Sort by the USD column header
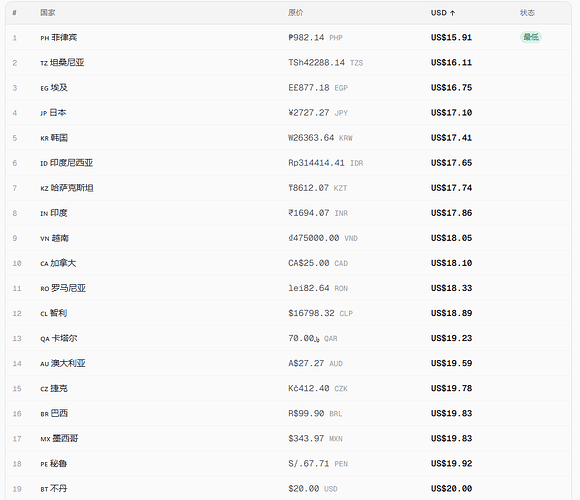This screenshot has width=580, height=500. pyautogui.click(x=443, y=13)
